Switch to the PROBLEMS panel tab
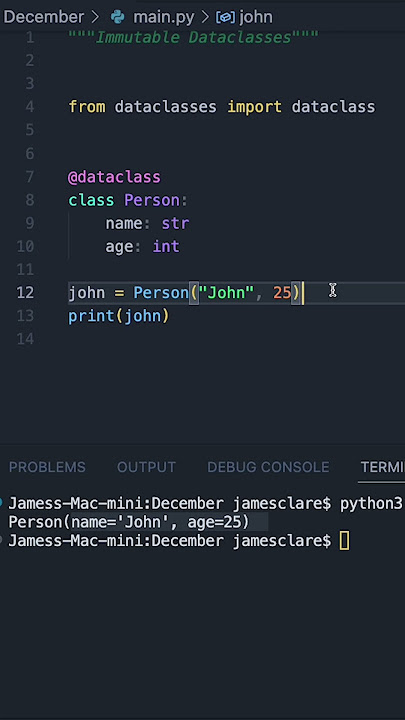Viewport: 405px width, 720px height. (x=47, y=467)
